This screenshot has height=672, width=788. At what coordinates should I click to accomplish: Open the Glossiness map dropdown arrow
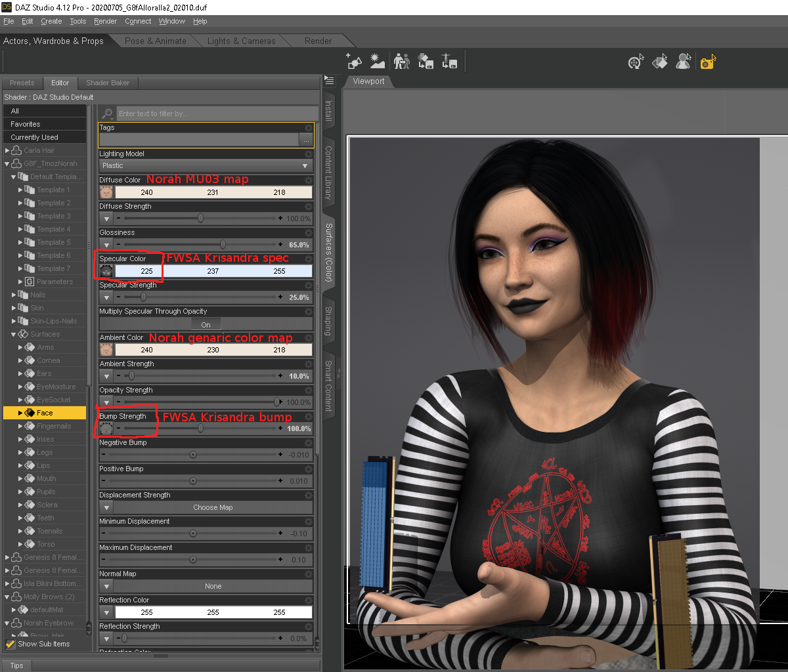click(x=106, y=245)
